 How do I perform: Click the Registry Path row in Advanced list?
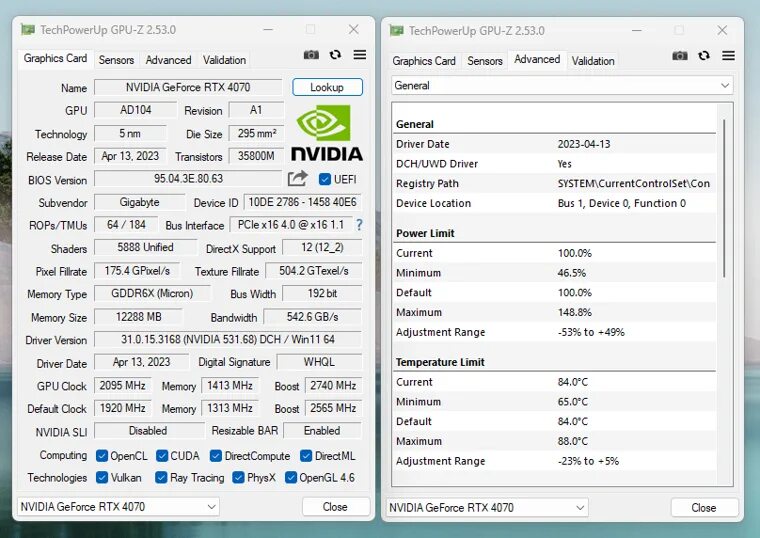click(554, 184)
